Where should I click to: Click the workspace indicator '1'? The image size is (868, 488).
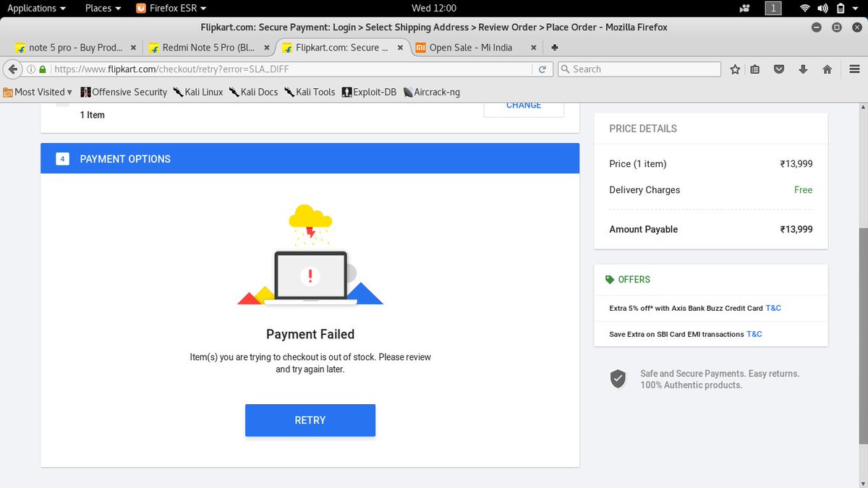773,9
